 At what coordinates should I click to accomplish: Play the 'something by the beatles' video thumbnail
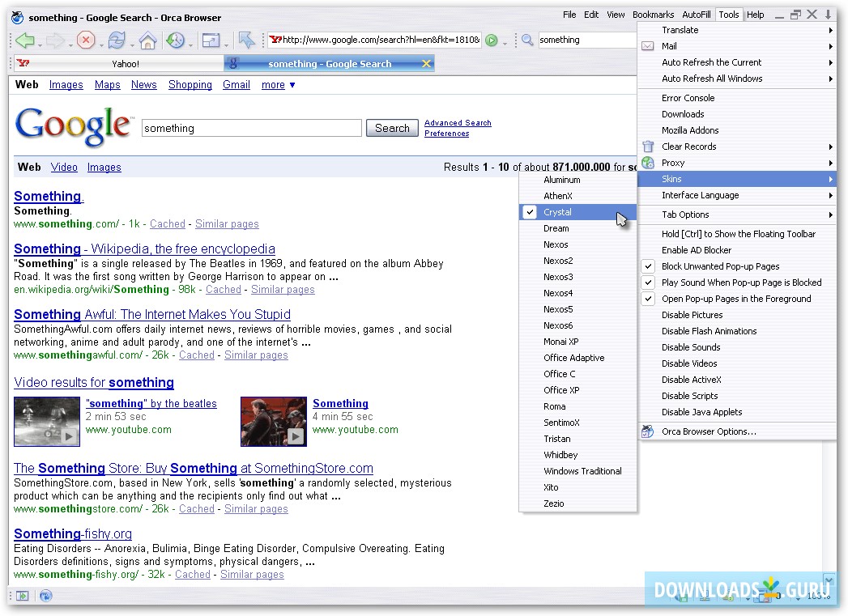pyautogui.click(x=46, y=421)
